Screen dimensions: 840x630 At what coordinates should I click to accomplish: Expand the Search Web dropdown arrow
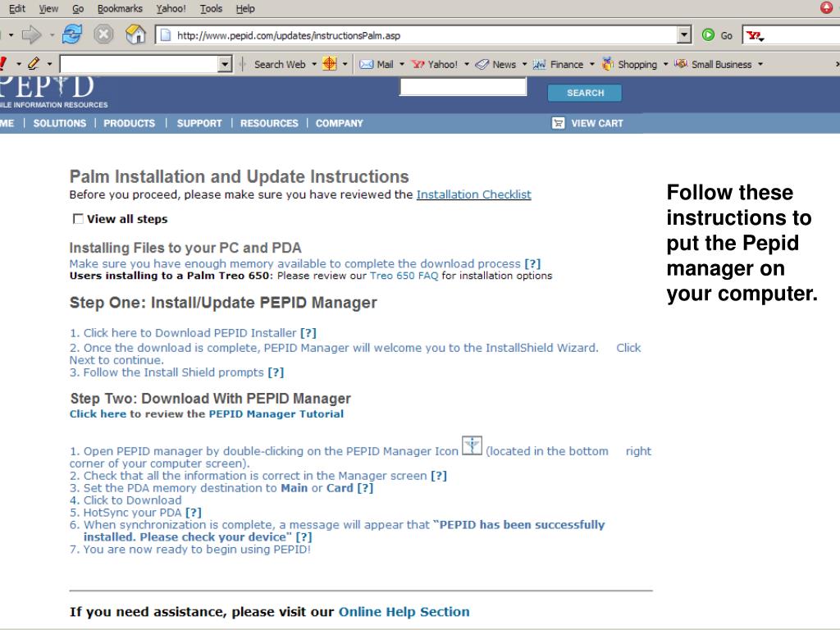[314, 64]
